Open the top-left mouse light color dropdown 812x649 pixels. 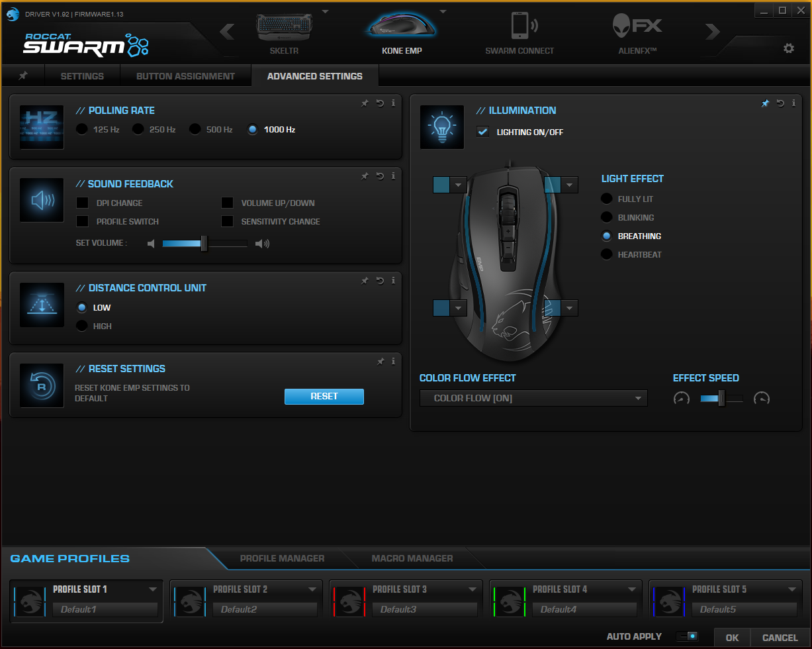coord(459,185)
